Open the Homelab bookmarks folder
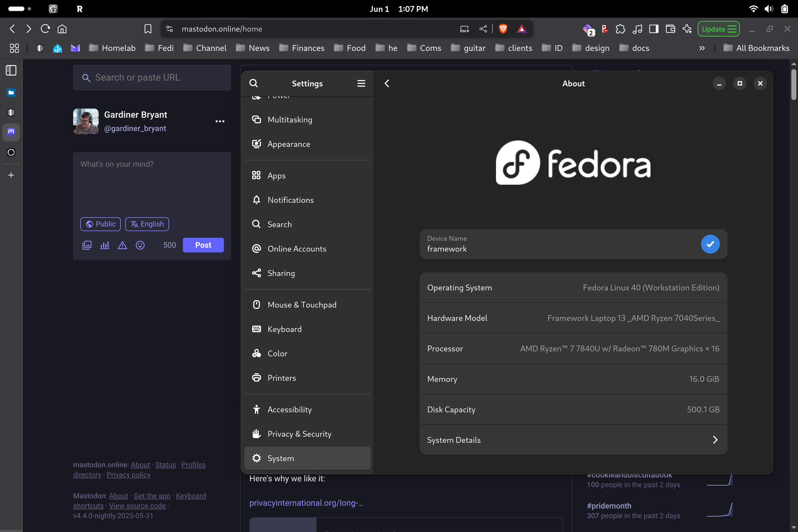Screen dimensions: 798x532 [x=112, y=48]
